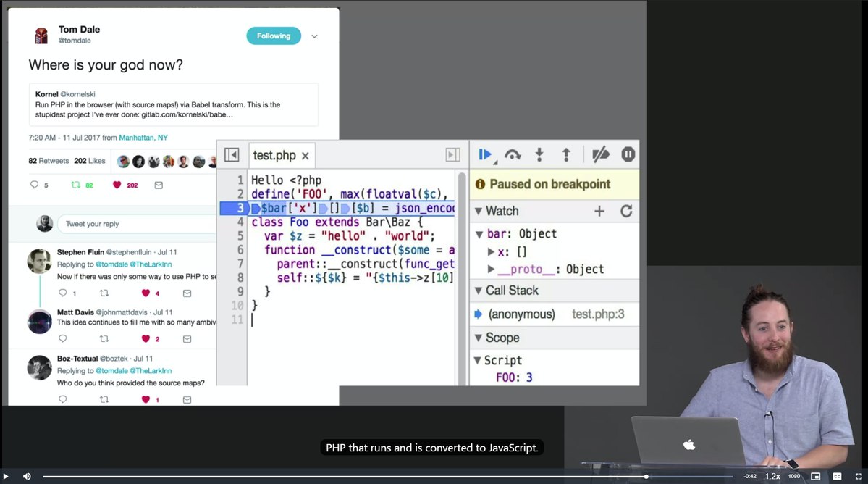Play the video
868x484 pixels.
click(x=6, y=476)
